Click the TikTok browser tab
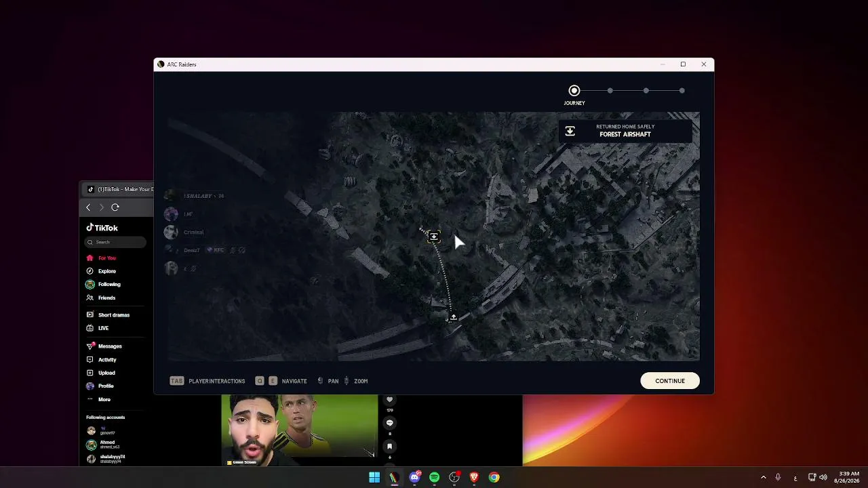The height and width of the screenshot is (488, 868). point(121,189)
